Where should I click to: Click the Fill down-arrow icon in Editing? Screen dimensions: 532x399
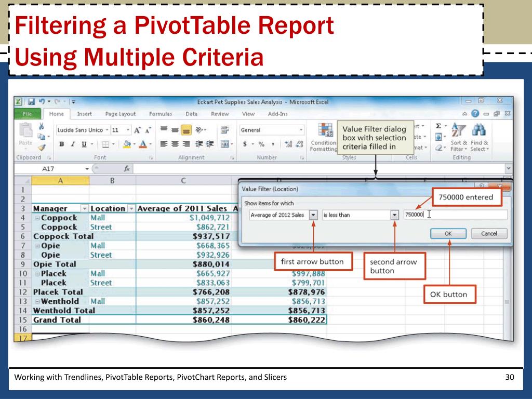coord(438,137)
